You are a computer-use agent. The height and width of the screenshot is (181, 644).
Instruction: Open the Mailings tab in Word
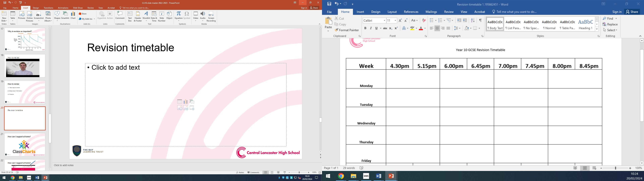pos(431,12)
